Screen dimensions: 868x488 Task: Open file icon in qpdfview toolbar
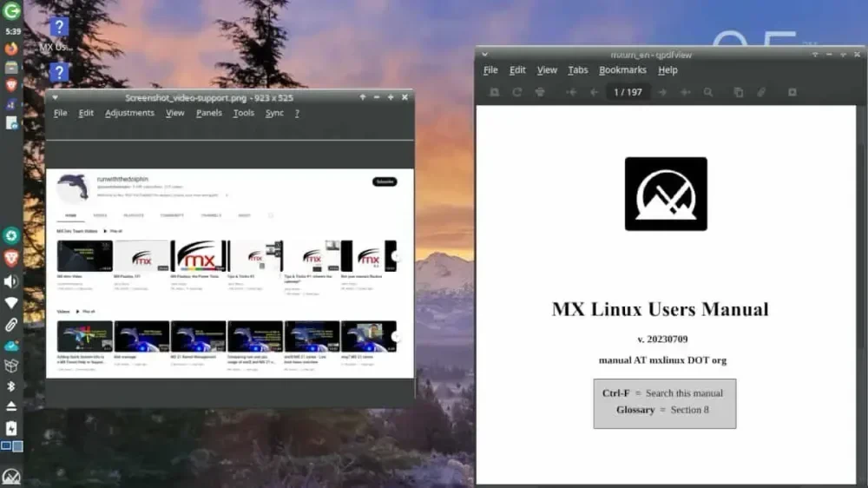point(495,93)
